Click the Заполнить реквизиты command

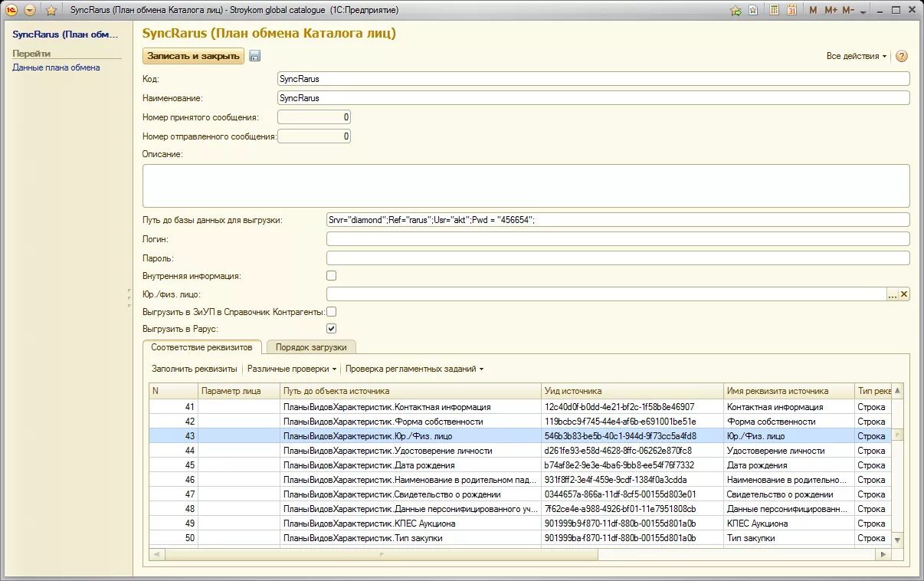point(195,369)
